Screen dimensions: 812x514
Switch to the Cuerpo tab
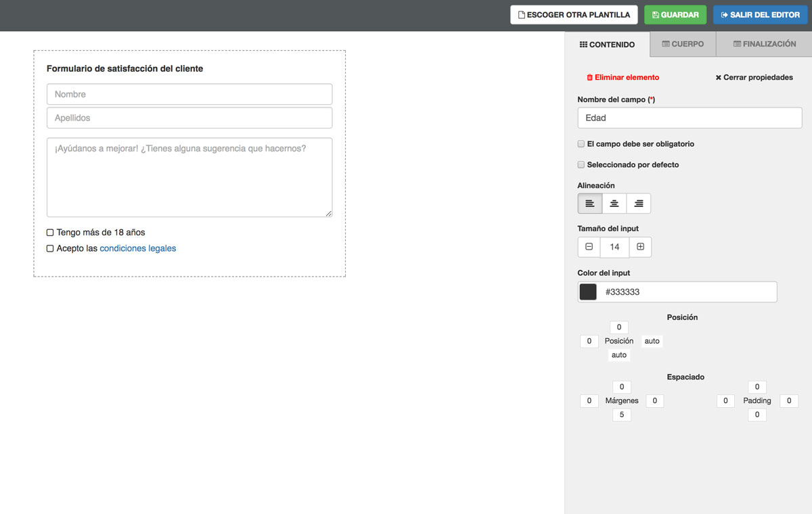point(683,44)
